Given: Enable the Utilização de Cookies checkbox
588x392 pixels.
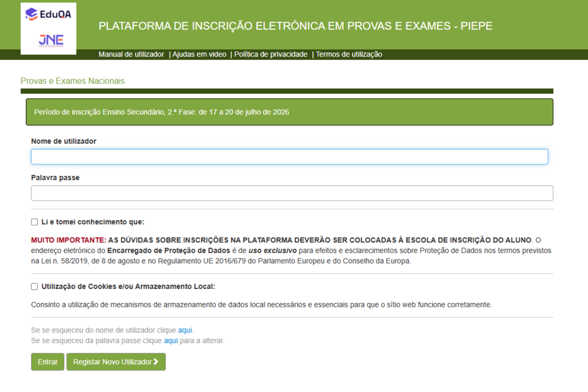Looking at the screenshot, I should pyautogui.click(x=35, y=287).
